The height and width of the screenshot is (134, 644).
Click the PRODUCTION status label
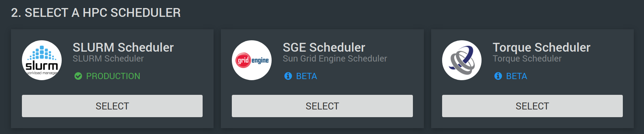click(113, 76)
